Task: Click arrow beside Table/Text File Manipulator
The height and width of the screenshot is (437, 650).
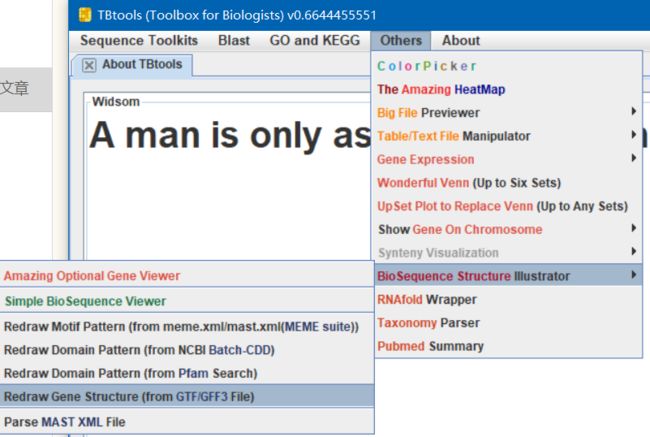Action: click(633, 134)
